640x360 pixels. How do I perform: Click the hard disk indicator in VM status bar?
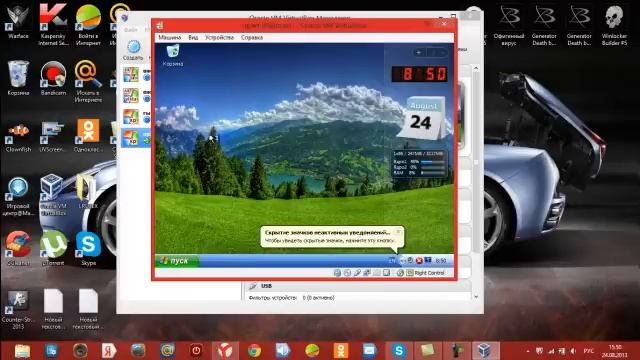[337, 273]
